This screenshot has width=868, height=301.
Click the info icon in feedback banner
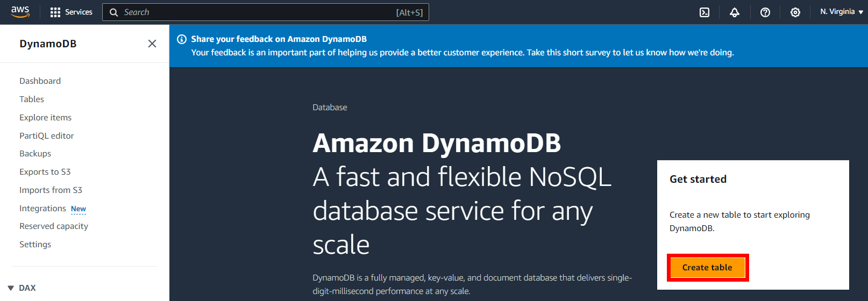(x=182, y=39)
